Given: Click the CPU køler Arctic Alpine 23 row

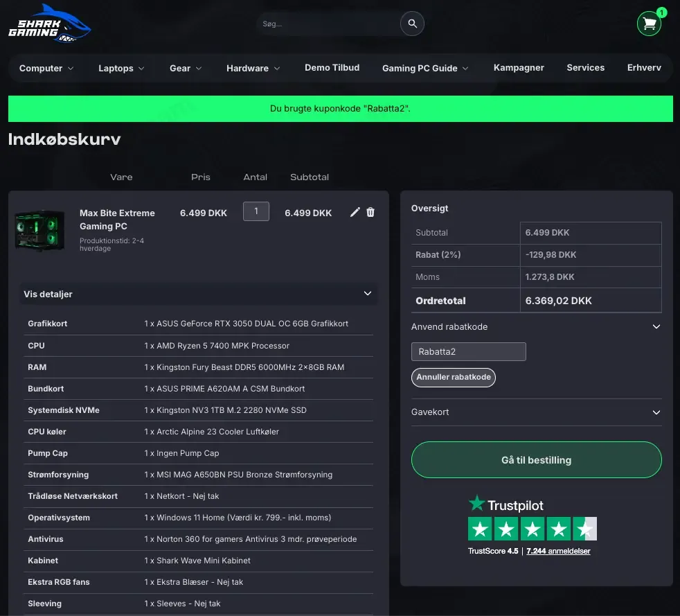Looking at the screenshot, I should (x=198, y=432).
